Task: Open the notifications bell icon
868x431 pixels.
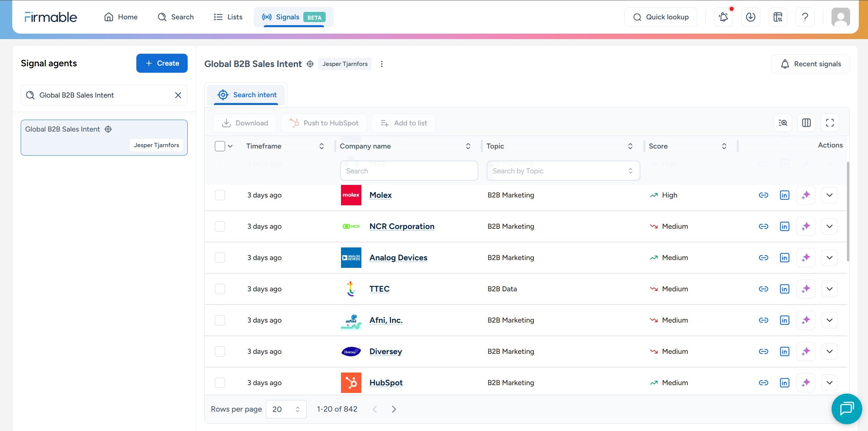Action: point(723,17)
